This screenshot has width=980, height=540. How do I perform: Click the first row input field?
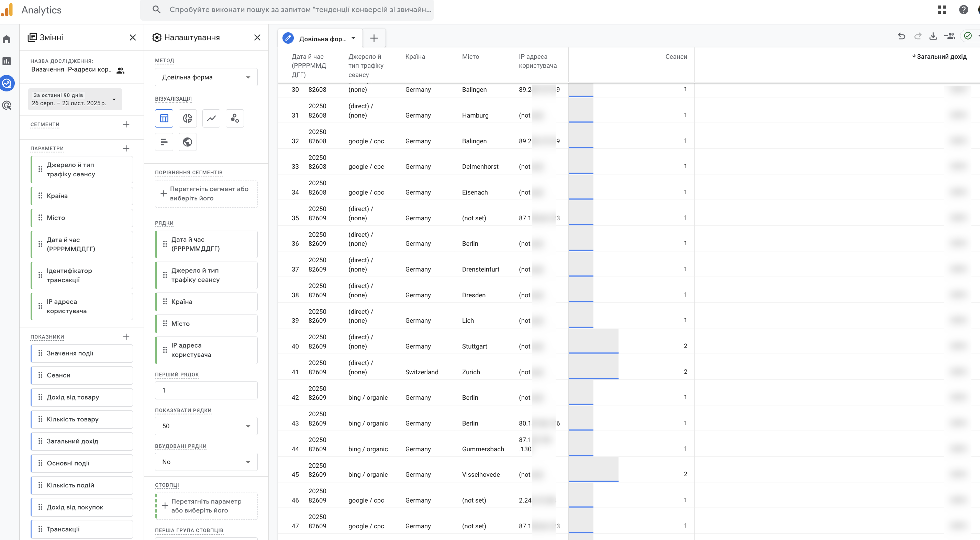[206, 390]
